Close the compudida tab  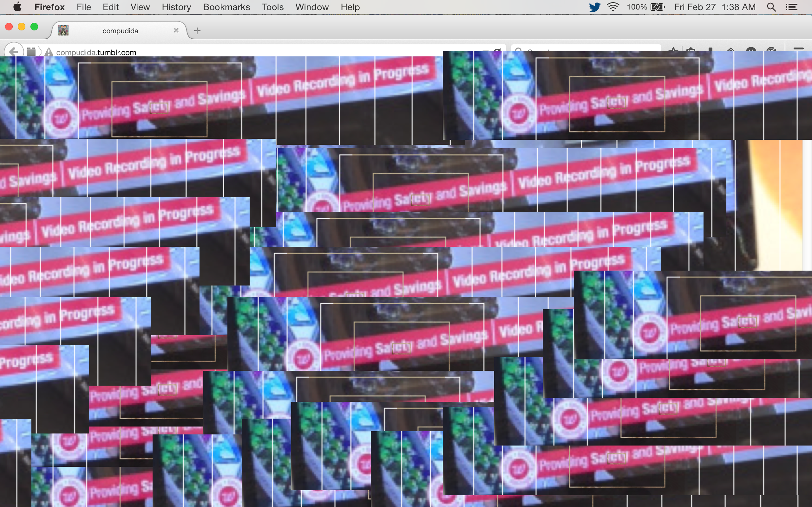coord(176,30)
